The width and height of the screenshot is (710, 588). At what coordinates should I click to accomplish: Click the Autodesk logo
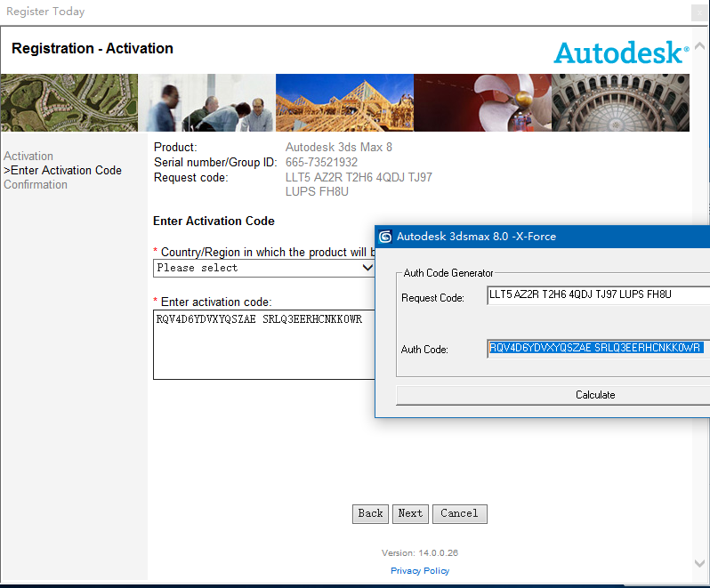621,52
